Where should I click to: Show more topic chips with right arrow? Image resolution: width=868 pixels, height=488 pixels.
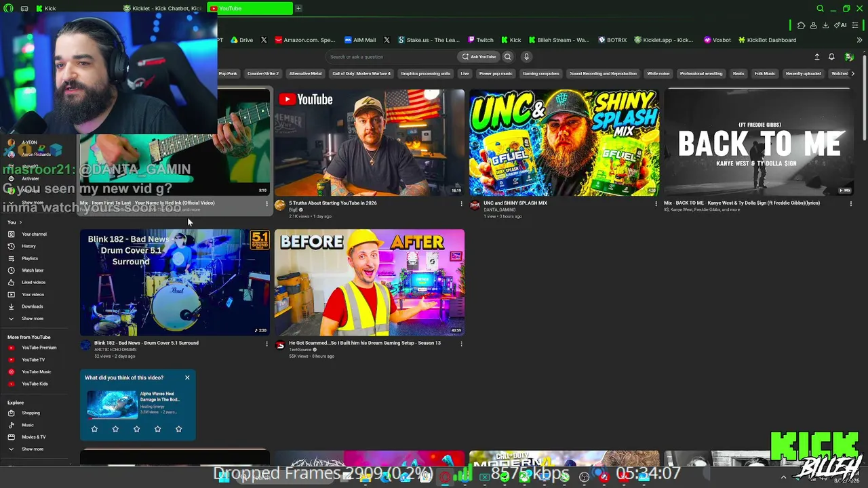pos(854,73)
